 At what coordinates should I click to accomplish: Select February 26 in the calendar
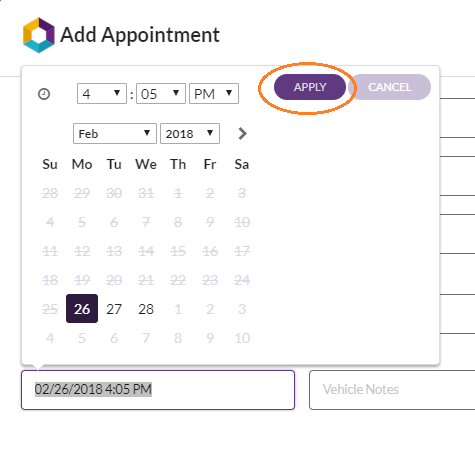[82, 309]
